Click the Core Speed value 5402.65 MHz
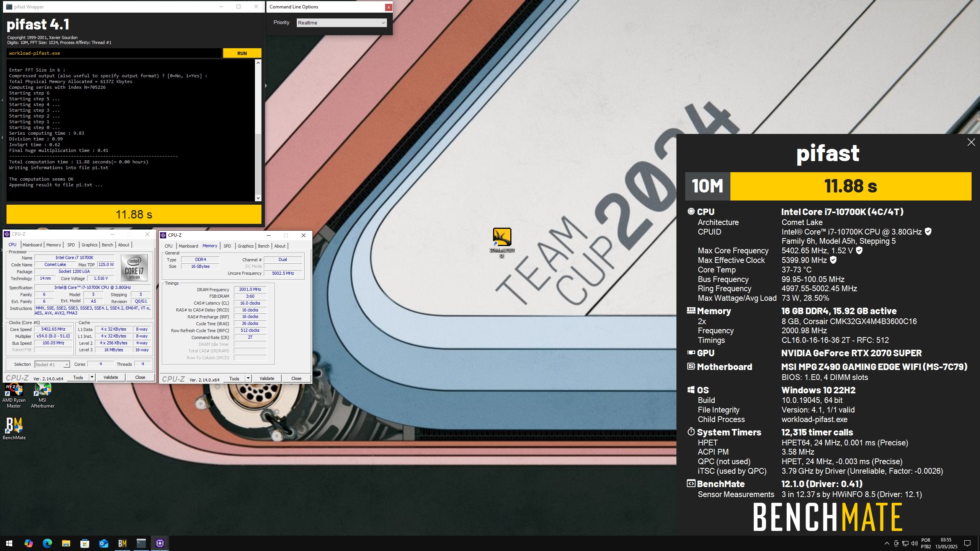980x551 pixels. click(53, 329)
